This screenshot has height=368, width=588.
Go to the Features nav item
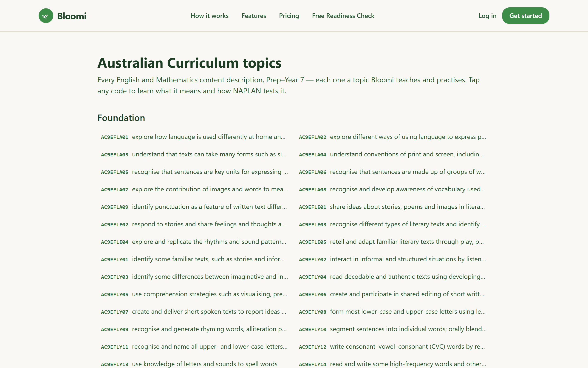point(254,16)
